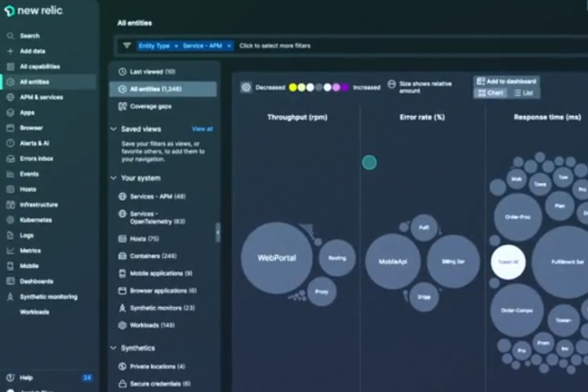The height and width of the screenshot is (392, 588).
Task: Switch to List view
Action: coord(524,93)
